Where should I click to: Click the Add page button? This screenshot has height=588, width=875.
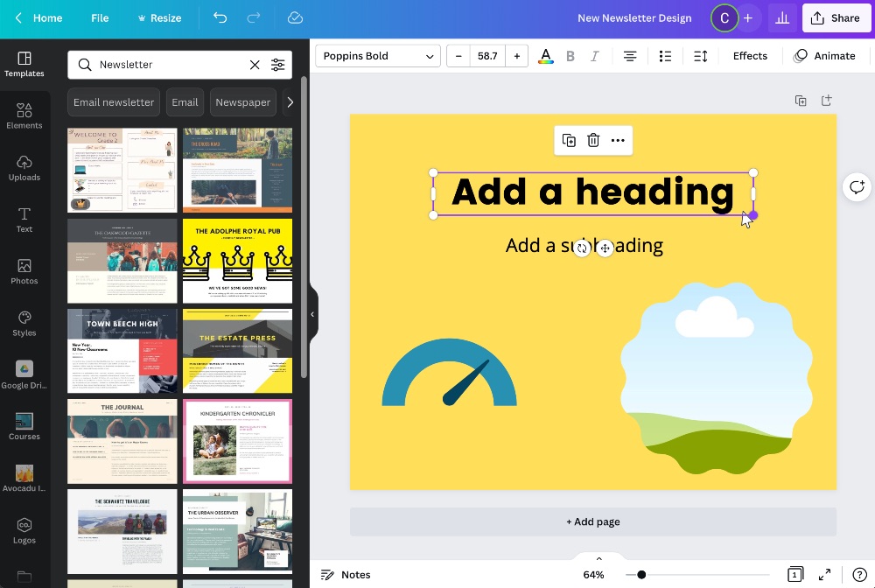tap(593, 521)
